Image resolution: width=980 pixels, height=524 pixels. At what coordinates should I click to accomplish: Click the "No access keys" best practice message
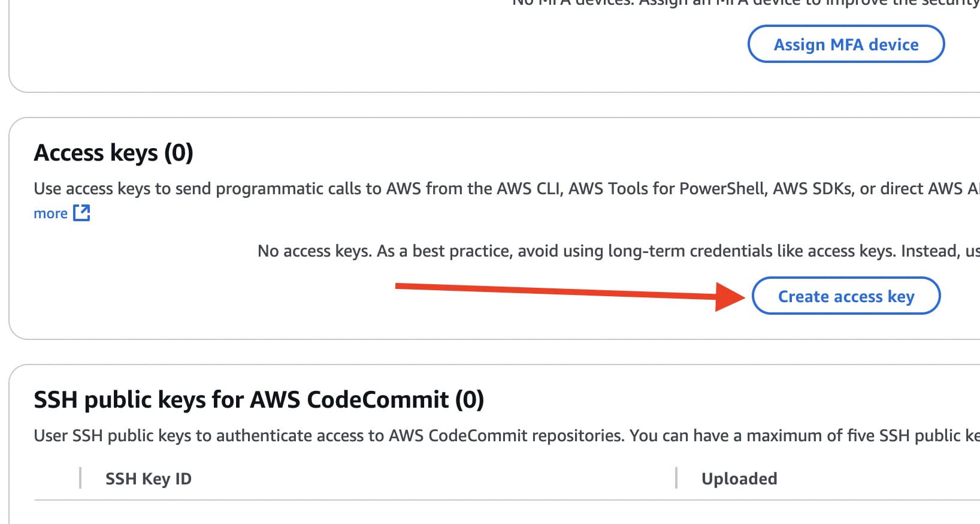[x=619, y=251]
